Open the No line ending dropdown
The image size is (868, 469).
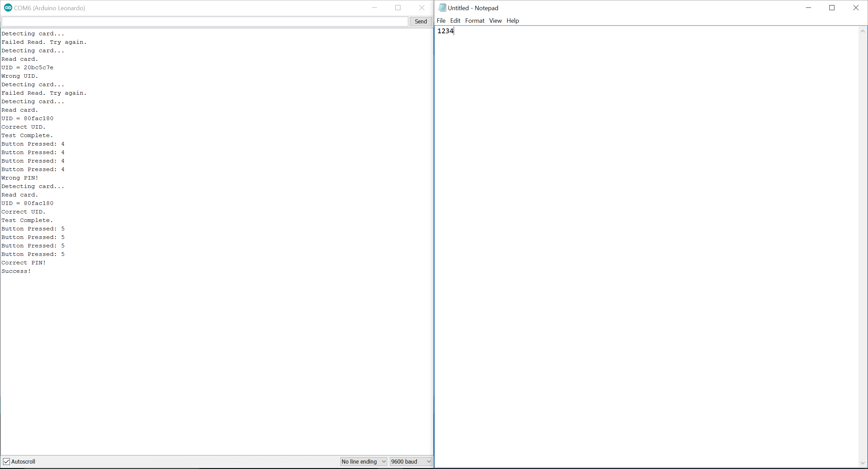click(x=363, y=462)
